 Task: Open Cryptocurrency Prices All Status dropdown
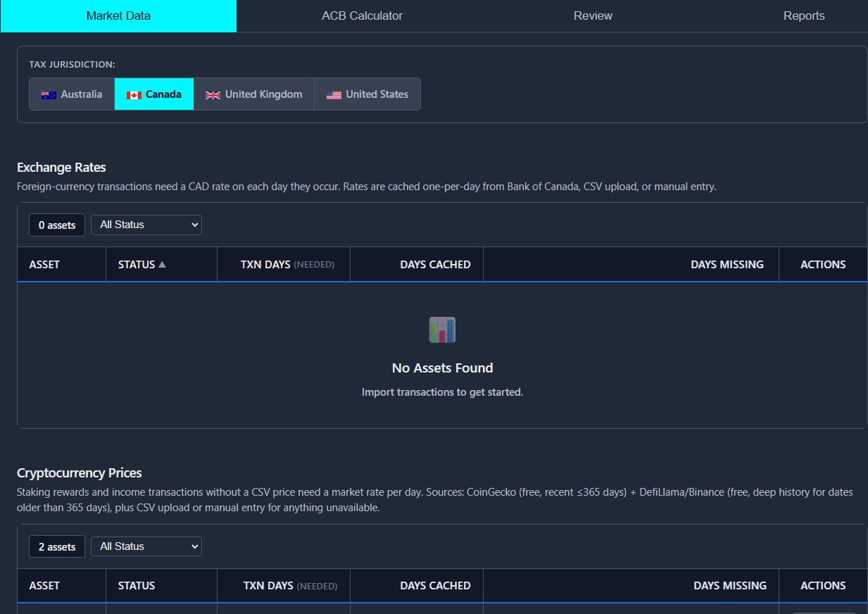tap(146, 546)
